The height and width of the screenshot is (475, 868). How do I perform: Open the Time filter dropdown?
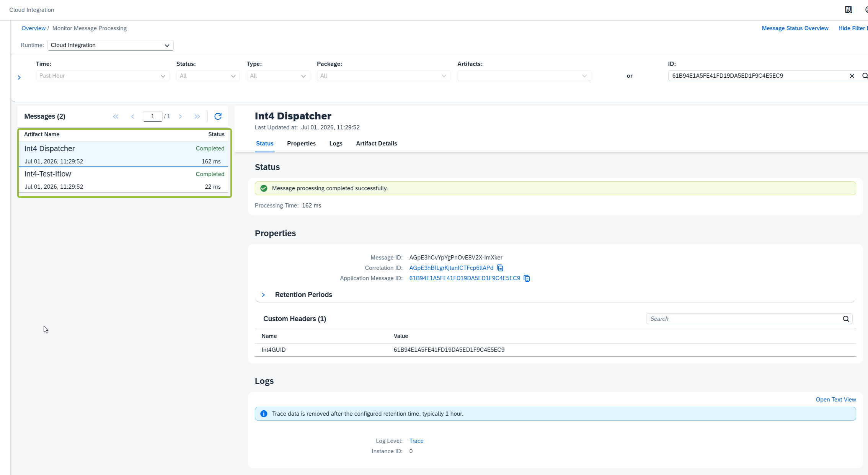103,76
